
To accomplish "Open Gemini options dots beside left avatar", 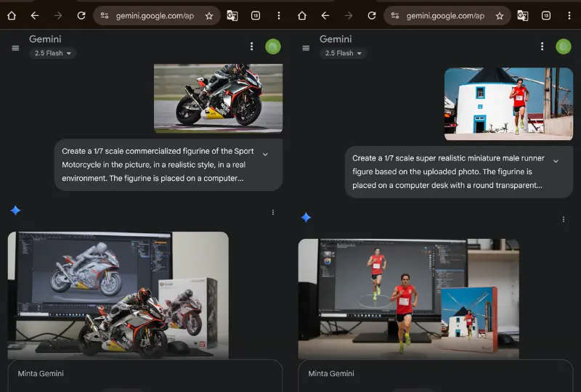I will (x=251, y=46).
